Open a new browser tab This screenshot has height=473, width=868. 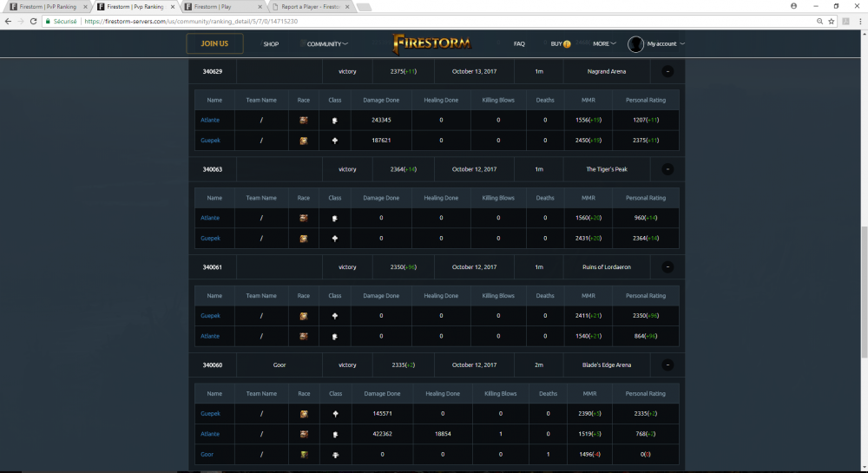364,7
